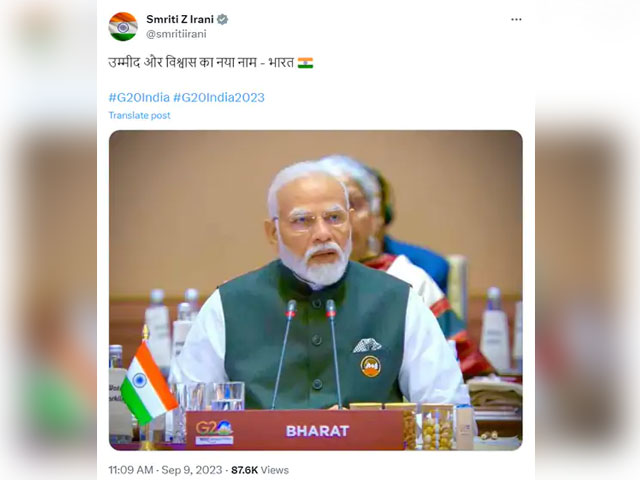This screenshot has width=640, height=480.
Task: Click the Indian flag profile avatar
Action: coord(123,27)
